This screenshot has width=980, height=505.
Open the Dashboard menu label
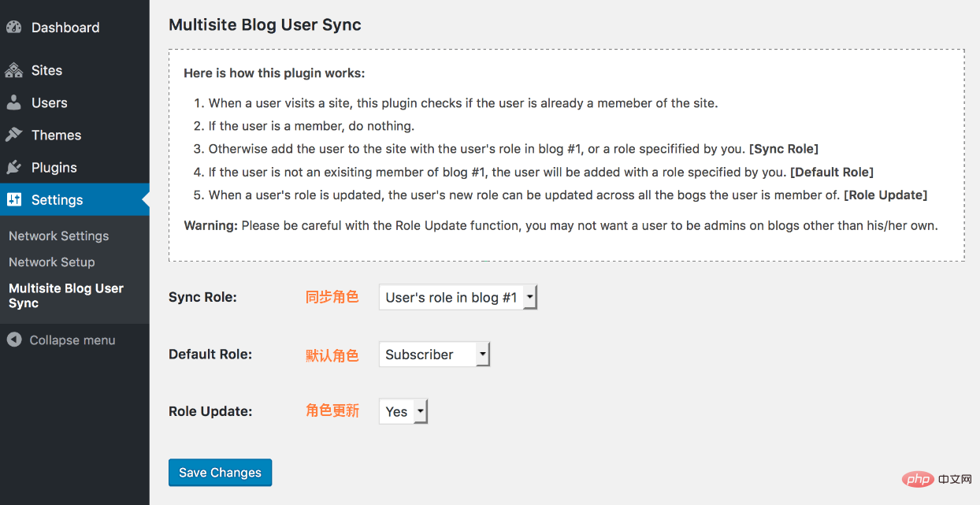click(65, 27)
